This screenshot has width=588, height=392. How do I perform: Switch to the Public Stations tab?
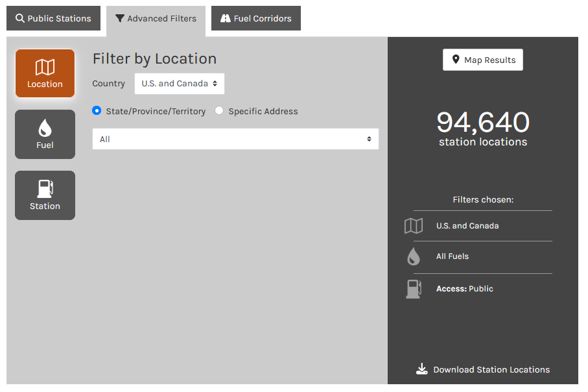53,18
